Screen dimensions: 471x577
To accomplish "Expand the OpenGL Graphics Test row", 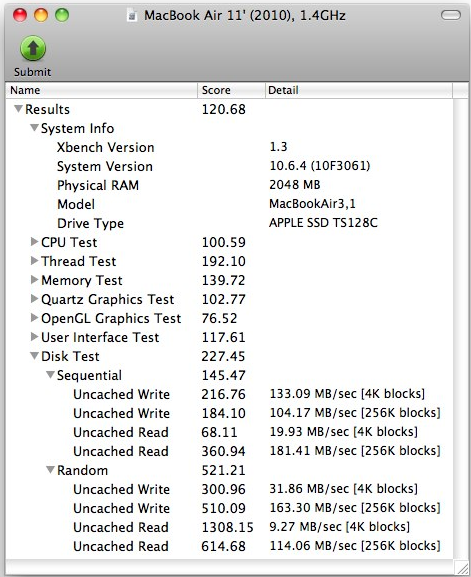I will tap(34, 317).
